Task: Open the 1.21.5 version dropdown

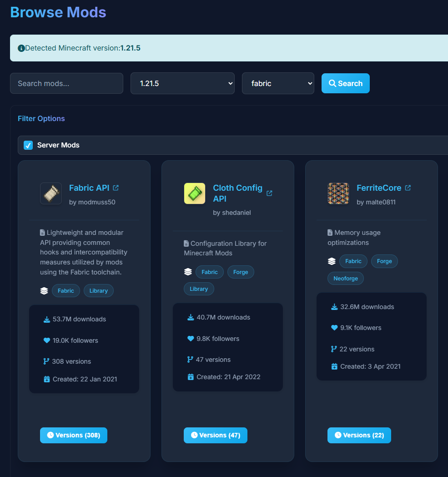Action: click(x=183, y=83)
